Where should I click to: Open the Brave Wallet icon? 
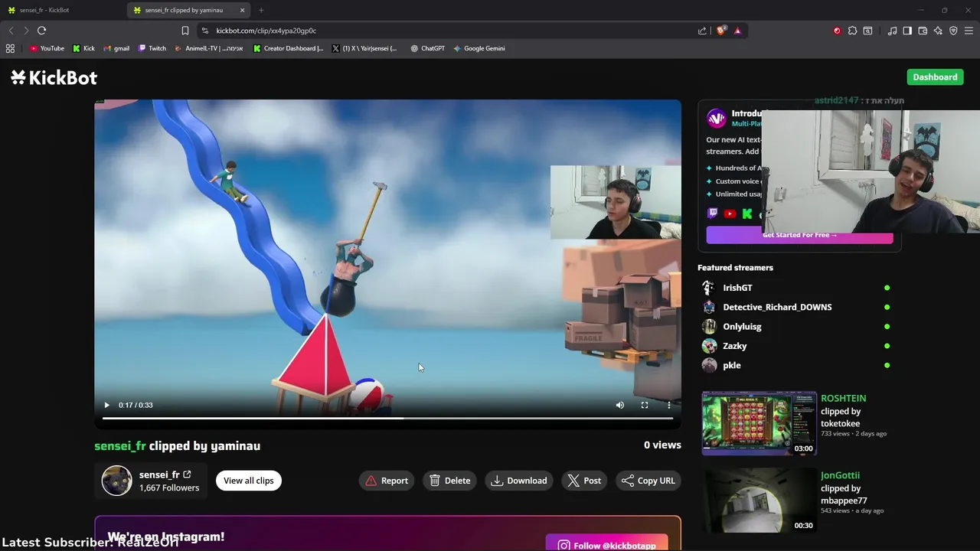click(x=923, y=31)
